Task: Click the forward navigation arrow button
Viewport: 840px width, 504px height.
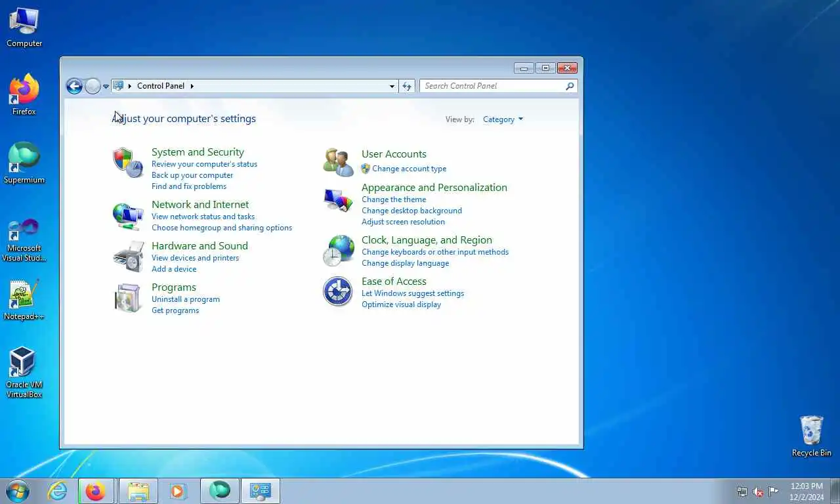Action: (x=93, y=86)
